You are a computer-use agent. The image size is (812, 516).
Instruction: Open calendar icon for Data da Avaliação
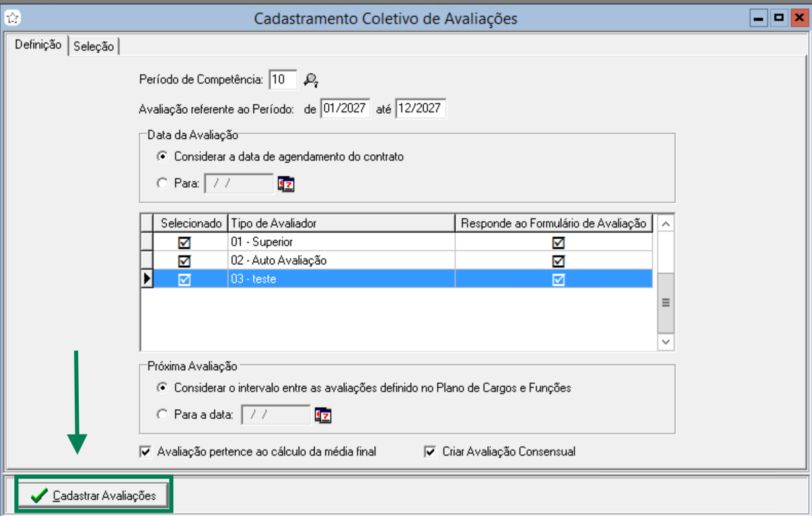pyautogui.click(x=286, y=184)
